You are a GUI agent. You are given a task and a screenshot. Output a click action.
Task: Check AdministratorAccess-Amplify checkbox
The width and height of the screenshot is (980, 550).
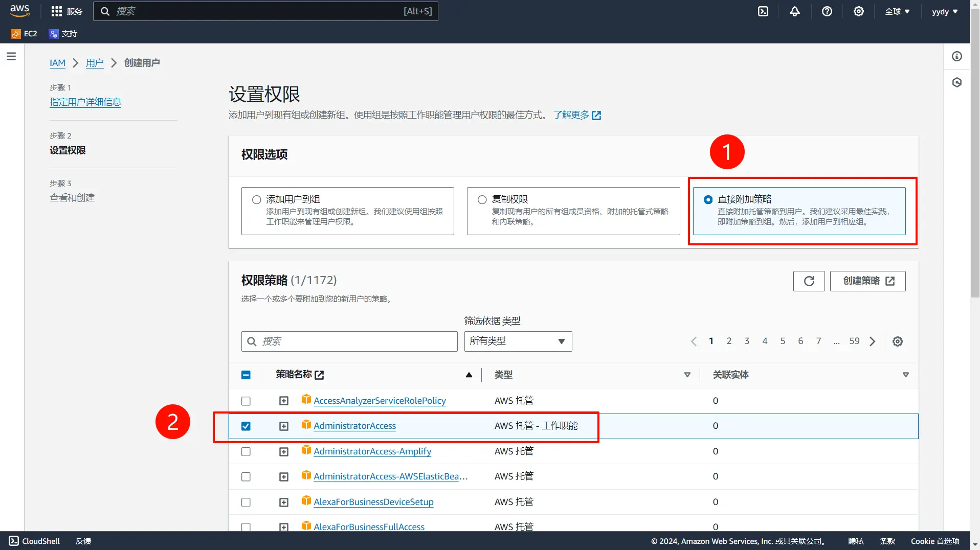(246, 452)
